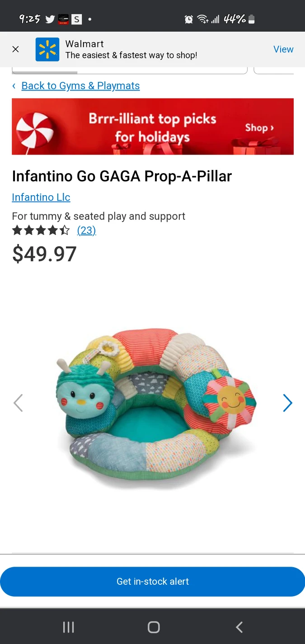This screenshot has height=644, width=305.
Task: Dismiss the Walmart app banner
Action: pyautogui.click(x=15, y=49)
